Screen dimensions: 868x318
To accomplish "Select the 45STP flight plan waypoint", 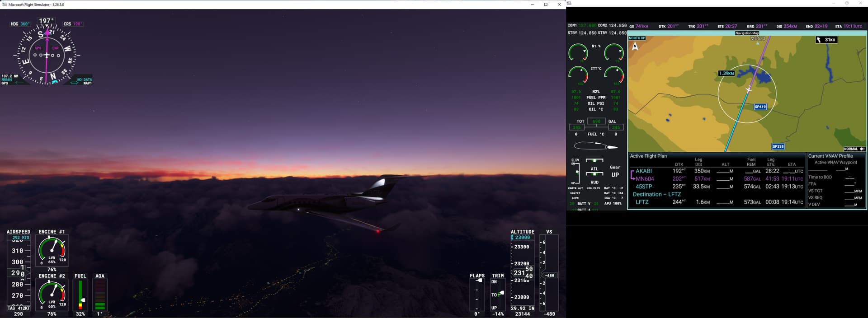I will (717, 187).
